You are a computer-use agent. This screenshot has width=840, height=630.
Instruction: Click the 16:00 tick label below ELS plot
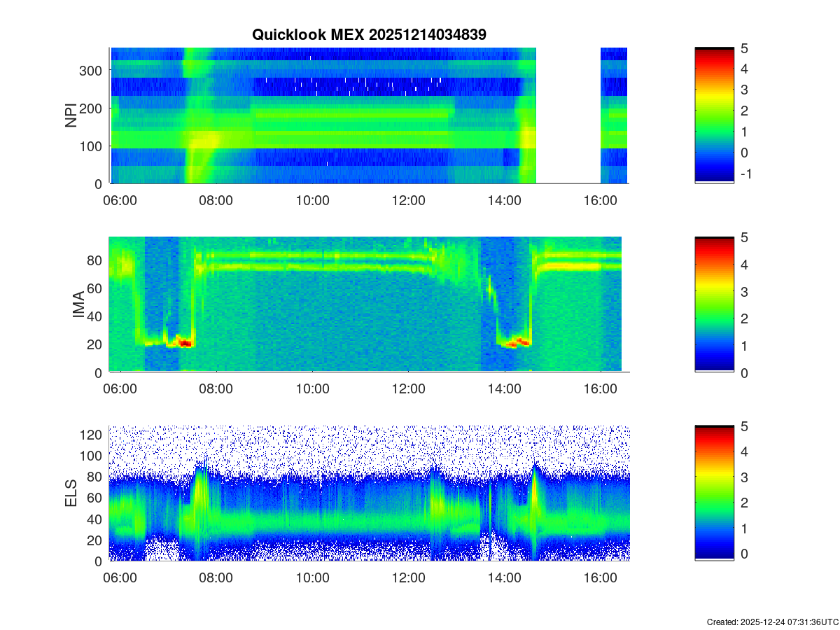coord(600,578)
